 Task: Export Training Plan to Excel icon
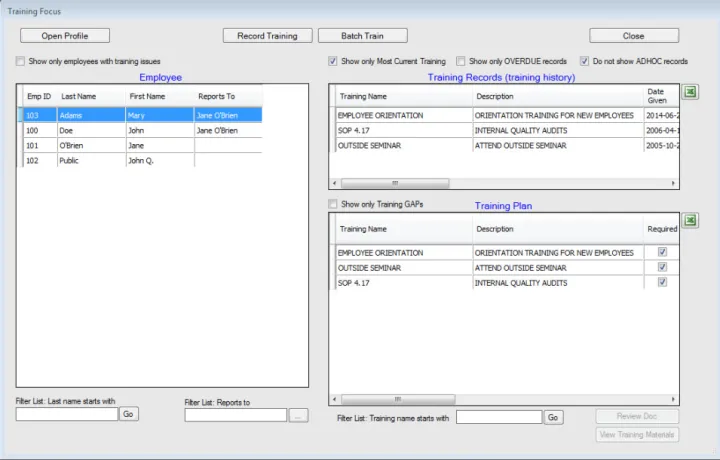click(x=690, y=221)
